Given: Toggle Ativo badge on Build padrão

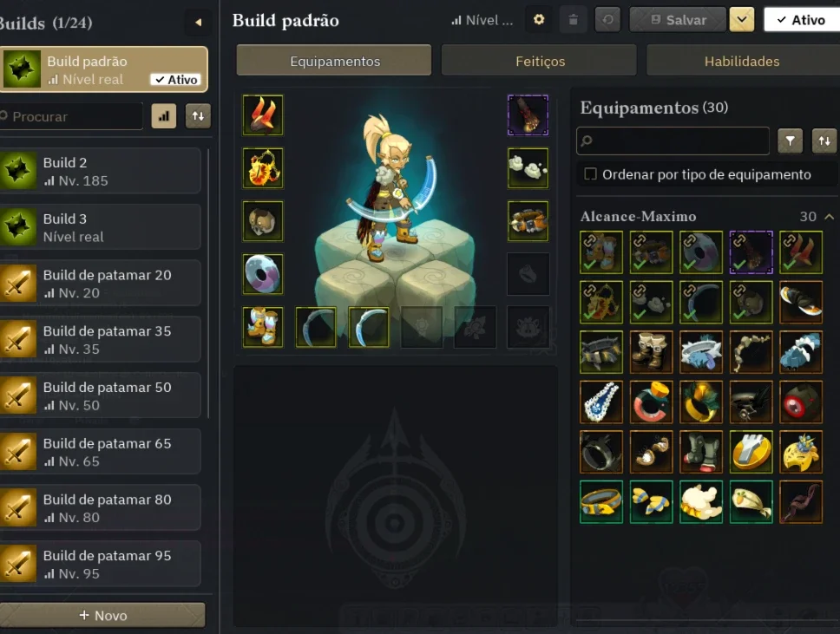Looking at the screenshot, I should pyautogui.click(x=175, y=79).
